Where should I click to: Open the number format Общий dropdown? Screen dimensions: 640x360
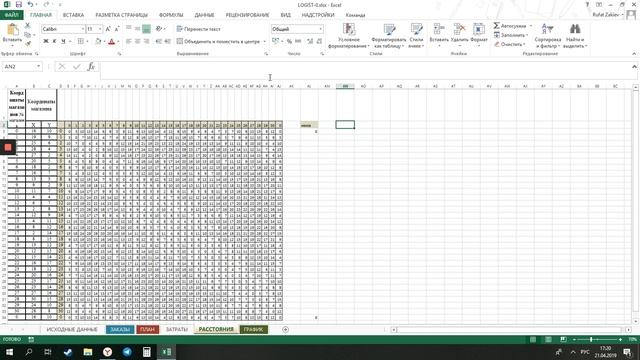click(x=320, y=29)
